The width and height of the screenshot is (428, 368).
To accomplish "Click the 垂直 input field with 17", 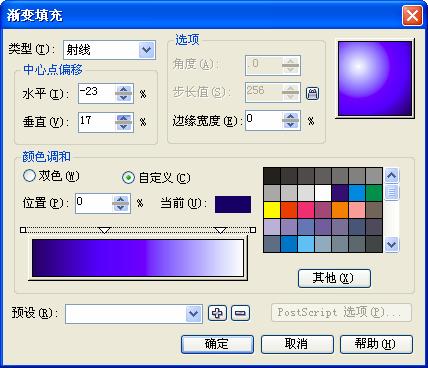I will [x=97, y=122].
